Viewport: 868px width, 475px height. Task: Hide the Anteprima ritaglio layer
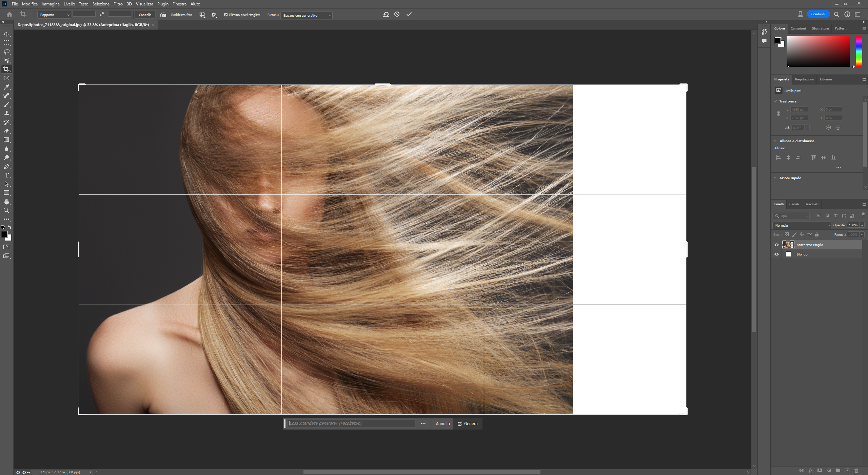point(776,245)
